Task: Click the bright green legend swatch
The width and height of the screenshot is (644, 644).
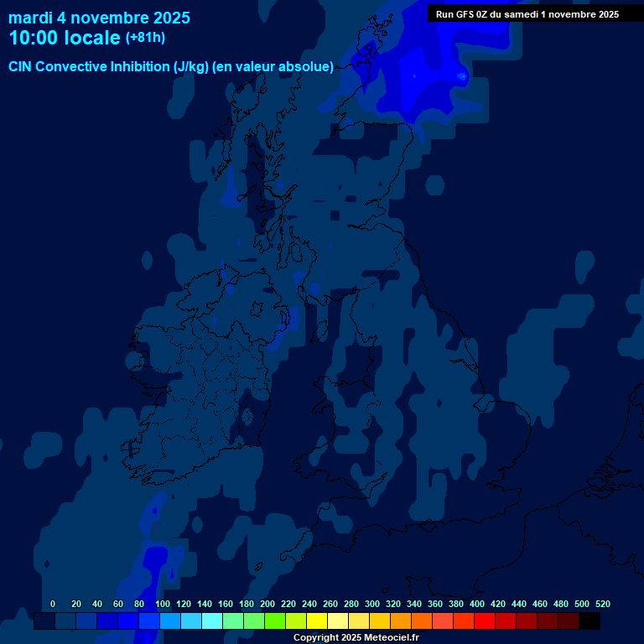Action: click(275, 621)
